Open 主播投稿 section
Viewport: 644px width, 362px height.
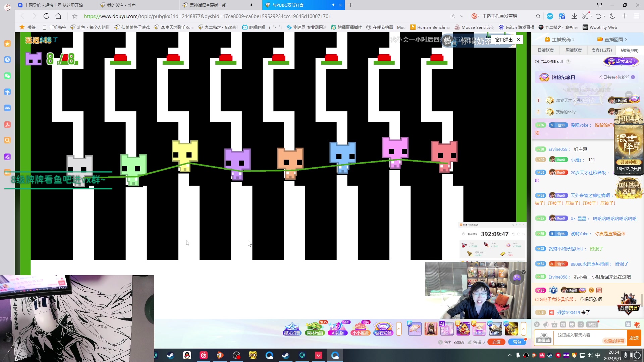point(560,40)
